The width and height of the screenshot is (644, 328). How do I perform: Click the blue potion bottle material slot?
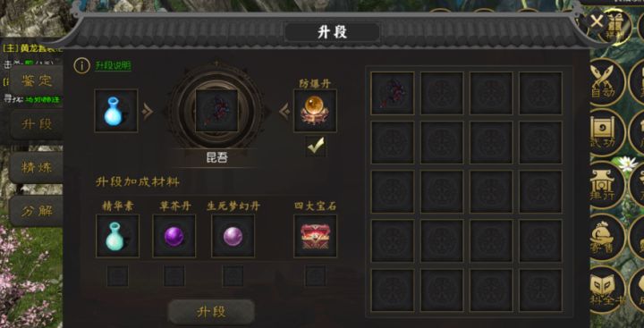coord(116,111)
